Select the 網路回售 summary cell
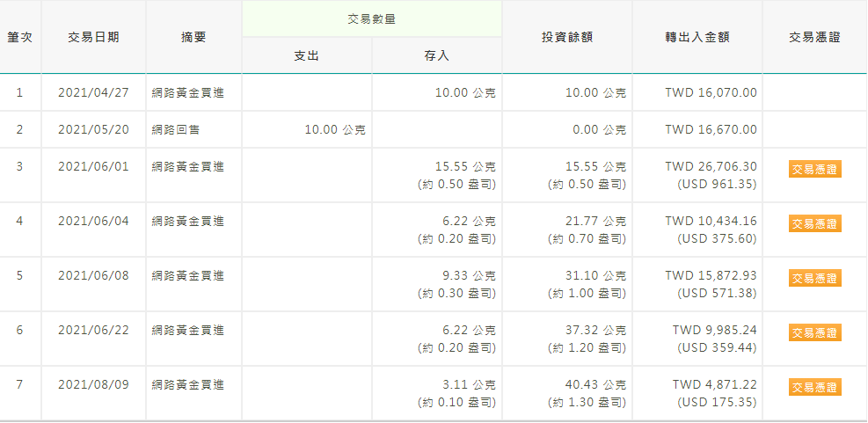Viewport: 868px width, 423px height. click(x=176, y=130)
